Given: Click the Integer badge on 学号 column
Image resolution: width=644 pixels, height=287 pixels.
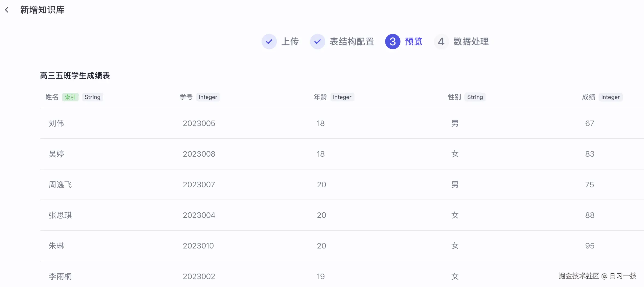Looking at the screenshot, I should (x=208, y=97).
